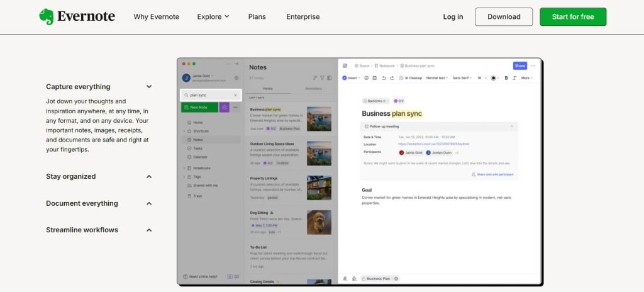Click the meeting location Zoom link

coord(434,144)
